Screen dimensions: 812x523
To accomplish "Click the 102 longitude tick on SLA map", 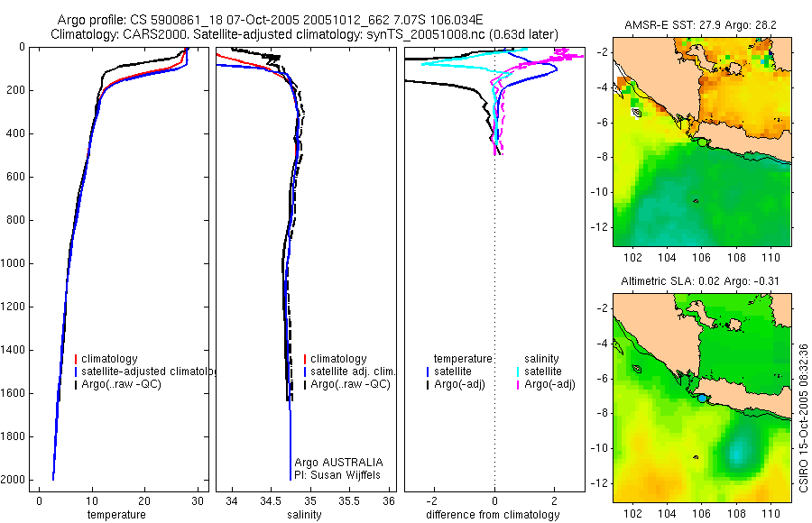I will pos(632,514).
